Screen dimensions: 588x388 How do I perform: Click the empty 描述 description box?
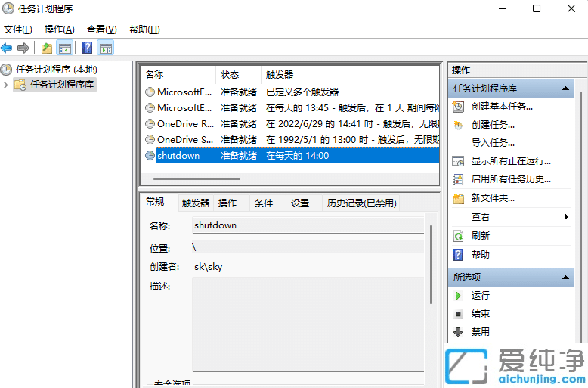tap(308, 324)
